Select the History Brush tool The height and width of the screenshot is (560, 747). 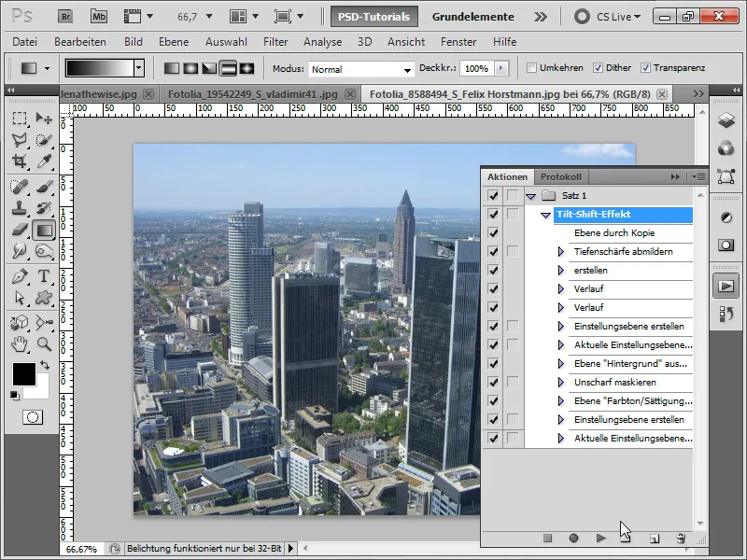[x=44, y=208]
